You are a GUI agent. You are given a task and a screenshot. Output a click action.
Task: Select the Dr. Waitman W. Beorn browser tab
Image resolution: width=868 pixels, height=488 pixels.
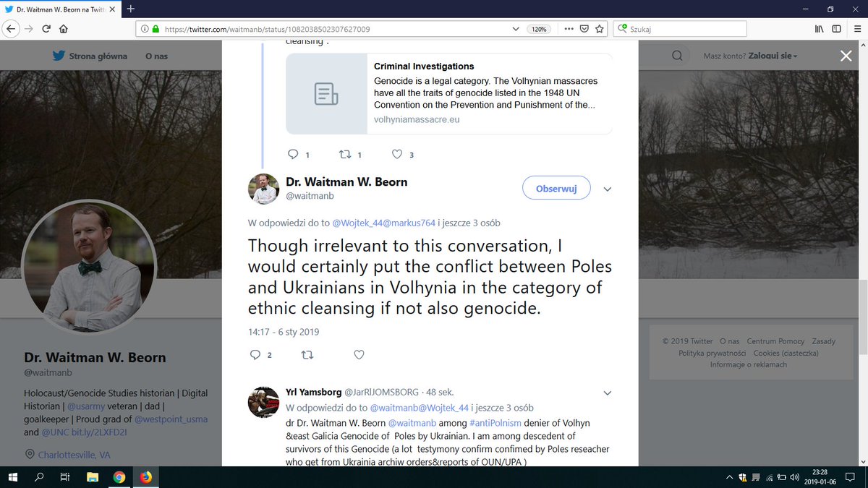click(61, 9)
